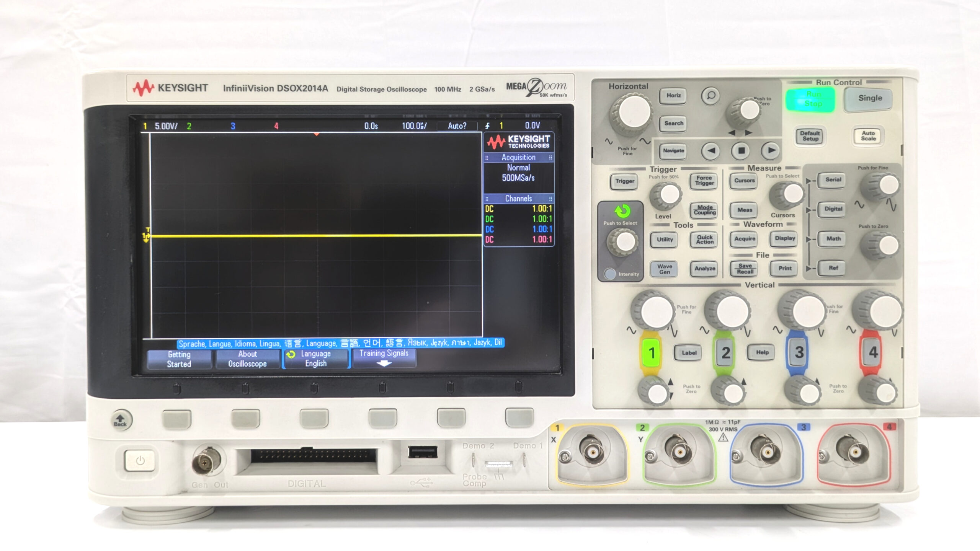Viewport: 980px width, 551px height.
Task: Toggle channel 3 blue button
Action: pyautogui.click(x=798, y=352)
